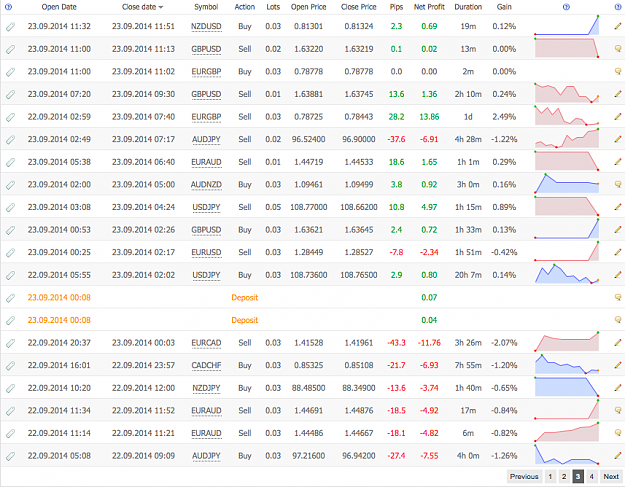Click the help icon above the chart column
Screen dimensions: 625x487
[566, 7]
